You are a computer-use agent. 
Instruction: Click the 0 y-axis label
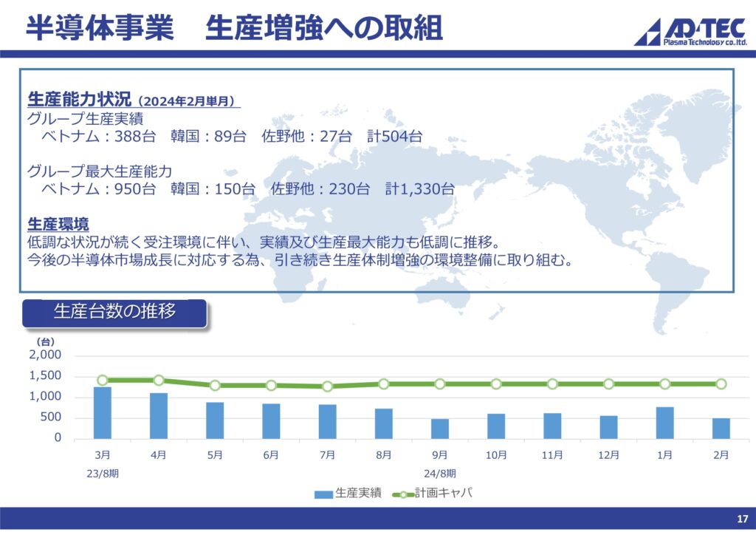click(58, 437)
